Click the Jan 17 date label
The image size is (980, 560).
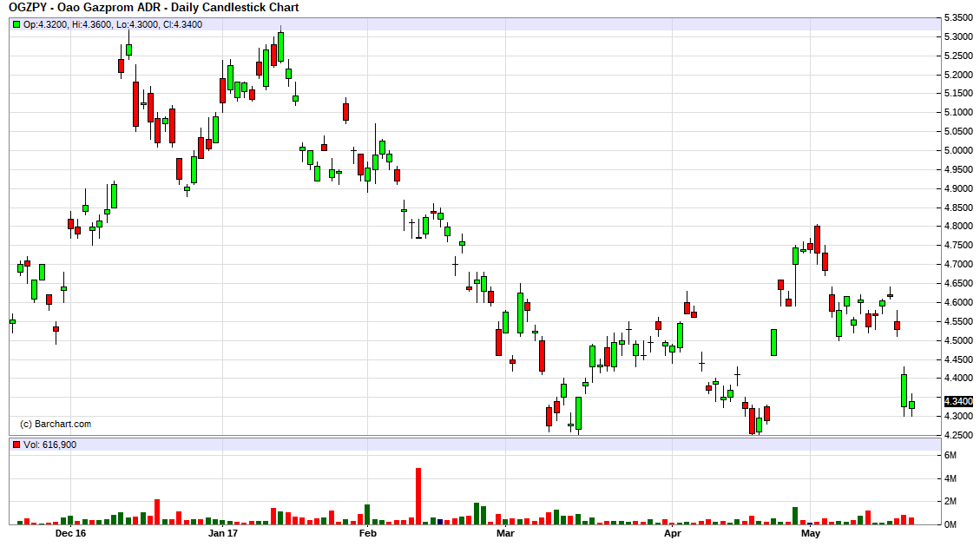[223, 533]
